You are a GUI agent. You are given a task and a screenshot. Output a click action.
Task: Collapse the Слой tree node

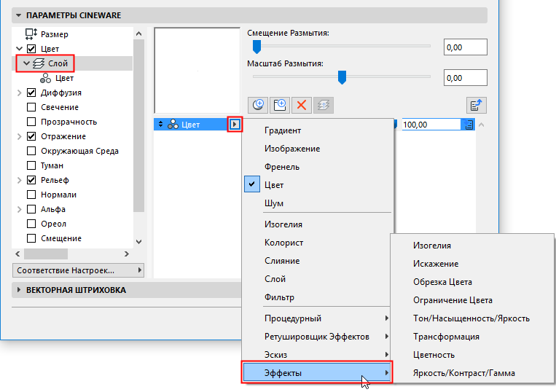point(26,63)
